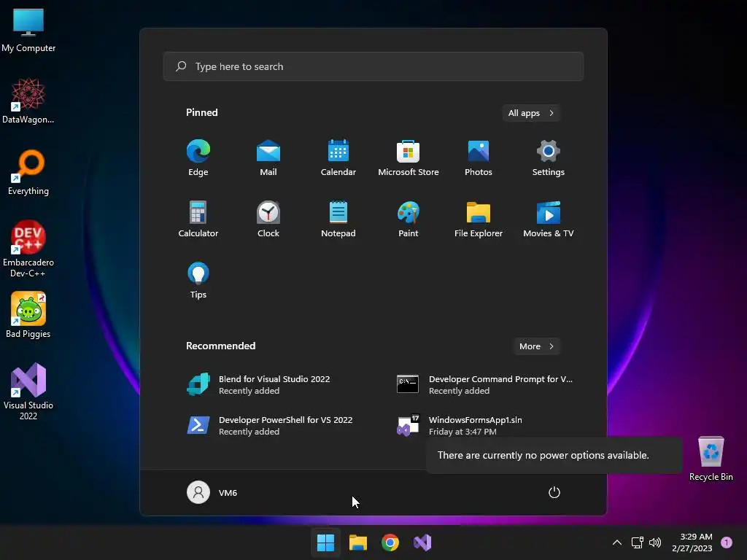Click the no power options tooltip
The height and width of the screenshot is (560, 747).
554,455
